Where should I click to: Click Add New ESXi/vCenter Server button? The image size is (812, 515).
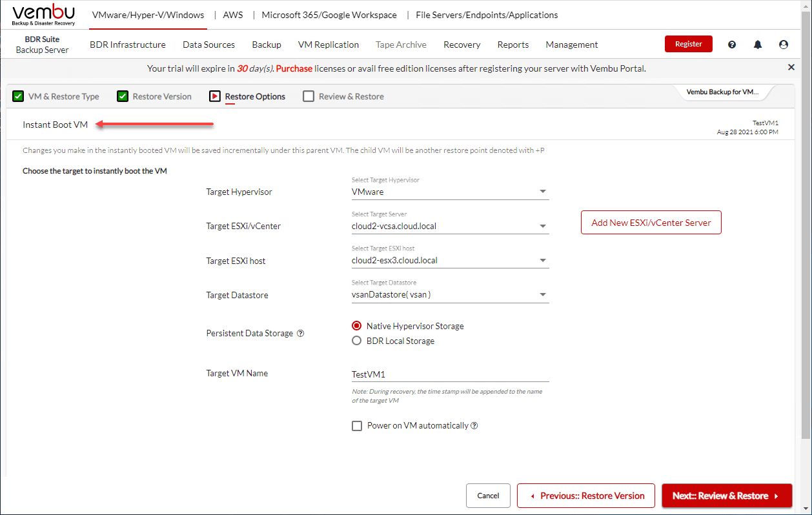click(651, 223)
